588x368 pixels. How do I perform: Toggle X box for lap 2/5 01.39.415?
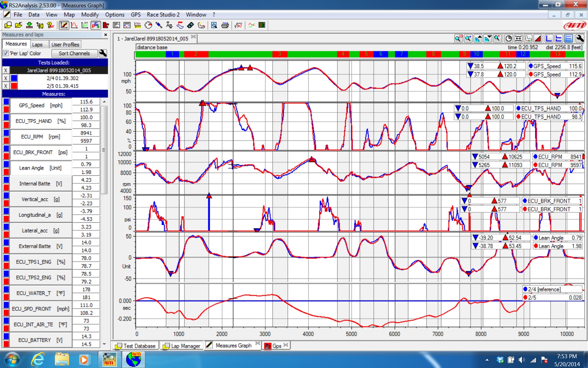click(6, 86)
